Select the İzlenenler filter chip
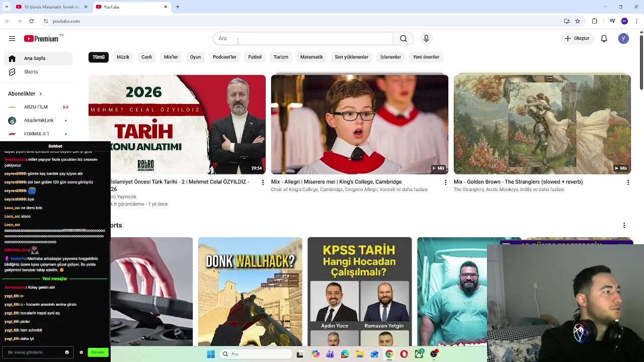The width and height of the screenshot is (644, 362). tap(390, 57)
